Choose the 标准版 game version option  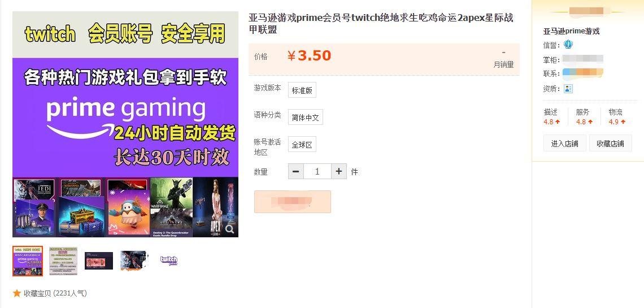302,90
